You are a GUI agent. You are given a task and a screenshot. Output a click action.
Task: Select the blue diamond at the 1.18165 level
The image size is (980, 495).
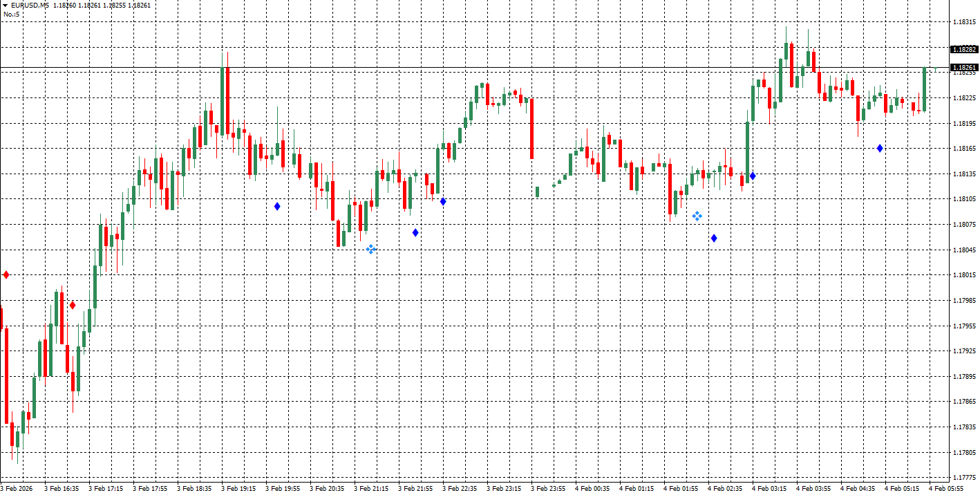pos(880,148)
